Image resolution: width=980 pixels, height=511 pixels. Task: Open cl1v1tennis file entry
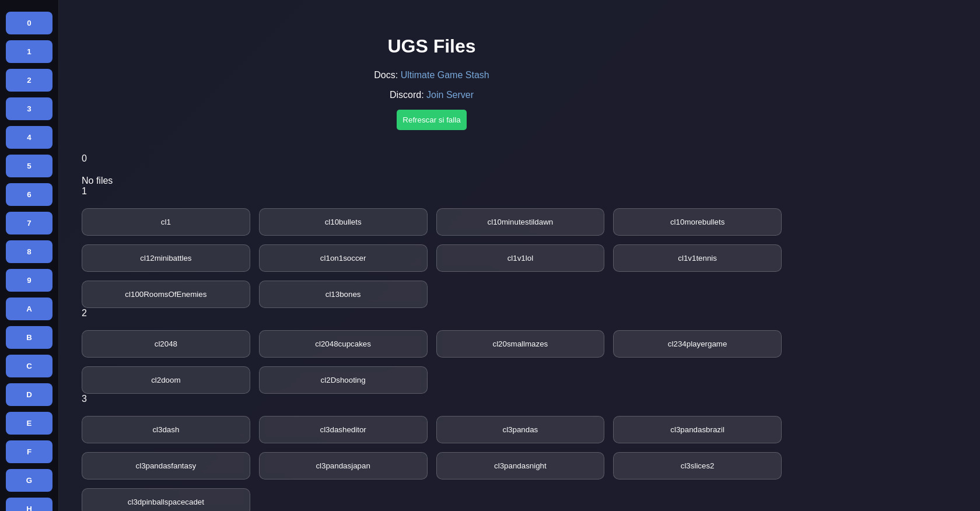pyautogui.click(x=697, y=258)
